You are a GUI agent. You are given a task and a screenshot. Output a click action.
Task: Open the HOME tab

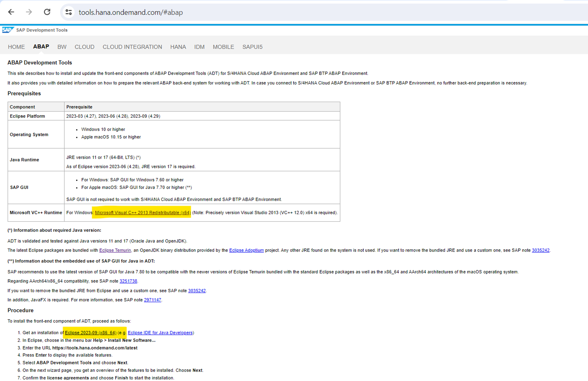(16, 47)
